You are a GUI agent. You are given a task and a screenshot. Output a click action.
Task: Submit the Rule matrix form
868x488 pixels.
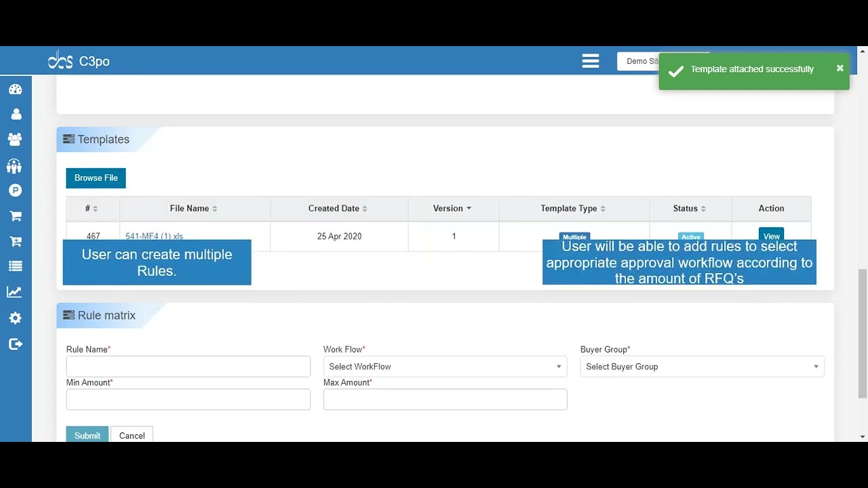(87, 434)
